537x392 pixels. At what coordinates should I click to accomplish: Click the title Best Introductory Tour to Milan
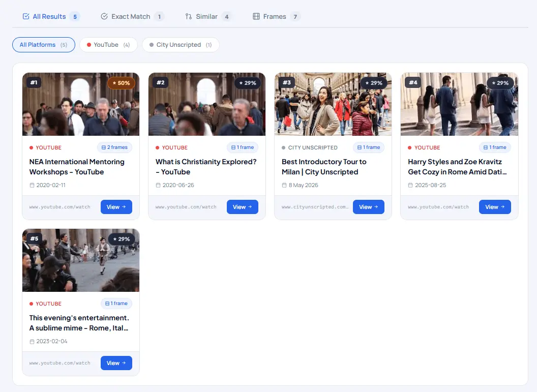[324, 167]
